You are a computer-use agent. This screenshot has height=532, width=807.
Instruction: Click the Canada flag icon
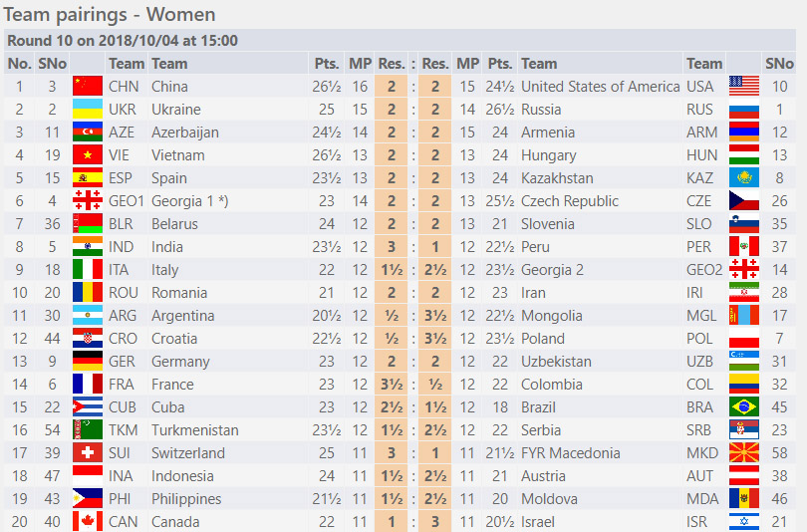click(88, 522)
